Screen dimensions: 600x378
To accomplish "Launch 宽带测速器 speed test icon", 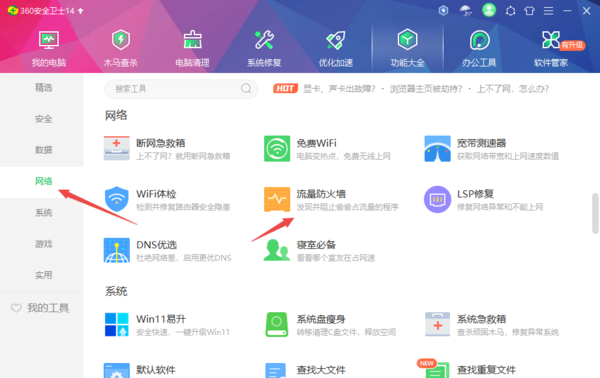I will tap(437, 148).
